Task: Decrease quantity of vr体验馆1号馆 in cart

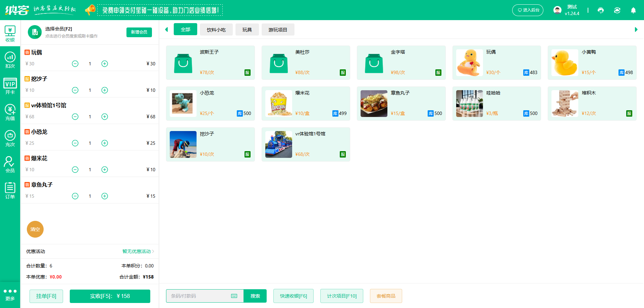Action: point(75,117)
